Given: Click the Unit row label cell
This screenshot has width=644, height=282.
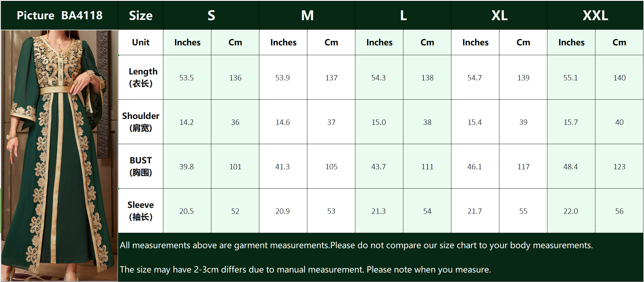Looking at the screenshot, I should click(x=140, y=42).
